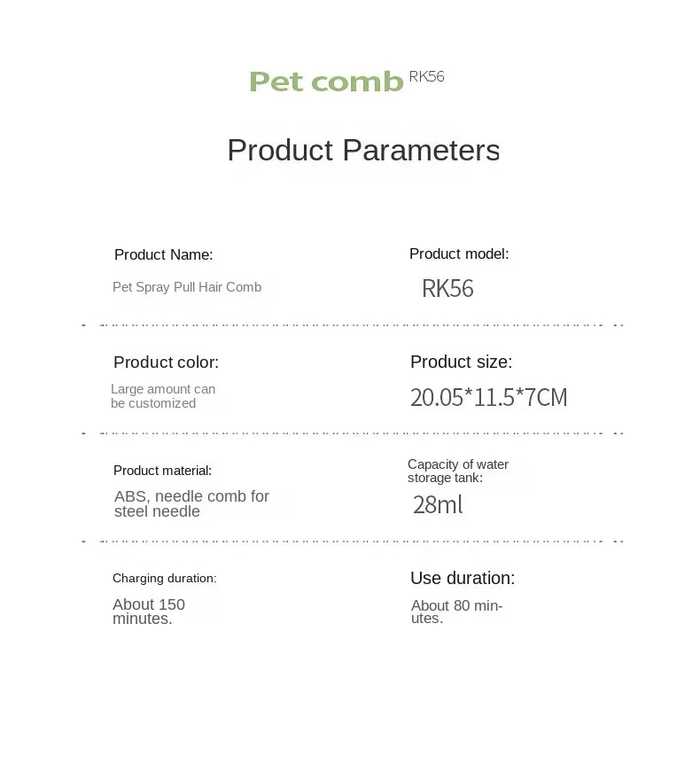Select the About 150 minutes text
The width and height of the screenshot is (700, 764).
coord(149,611)
